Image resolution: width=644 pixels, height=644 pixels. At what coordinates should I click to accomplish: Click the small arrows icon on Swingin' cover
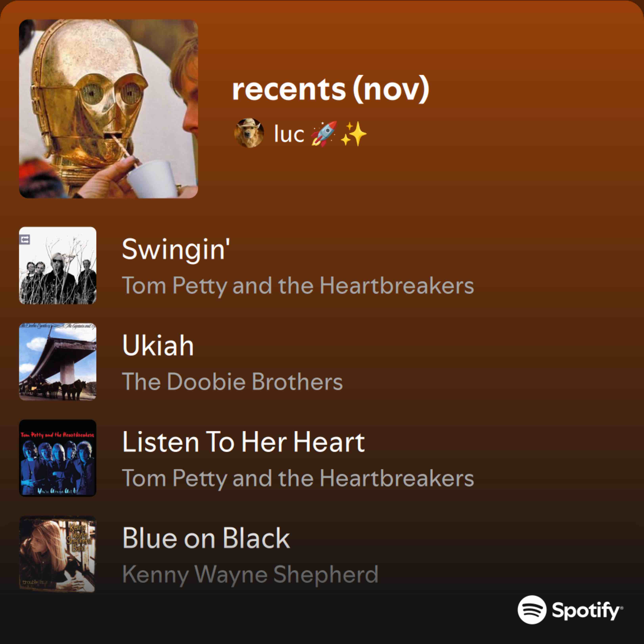pyautogui.click(x=25, y=239)
